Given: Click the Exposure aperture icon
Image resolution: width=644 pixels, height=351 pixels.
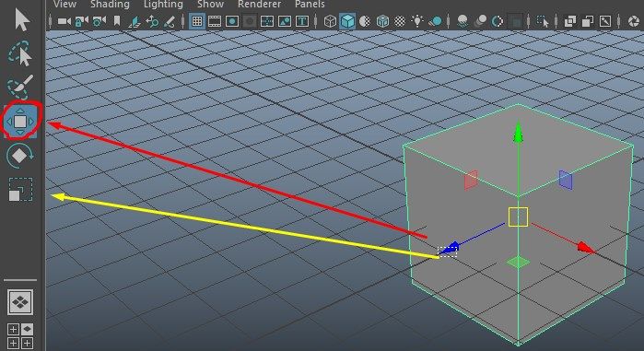Looking at the screenshot, I should [x=635, y=21].
